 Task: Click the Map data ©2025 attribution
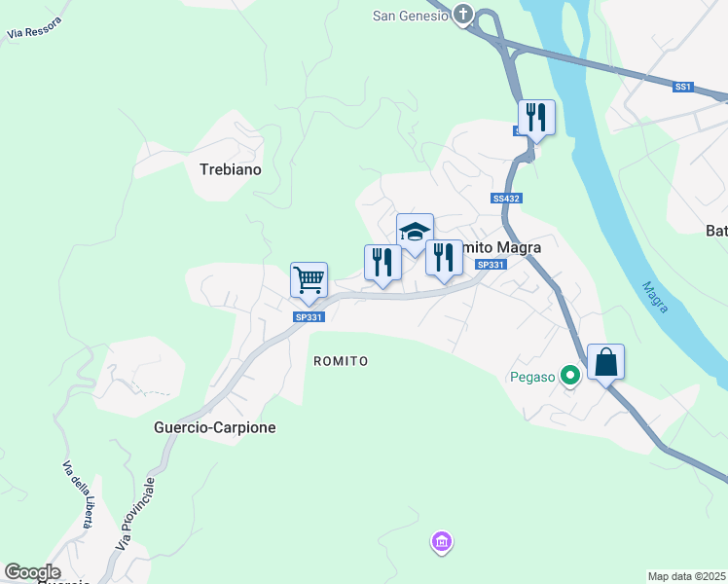click(687, 576)
